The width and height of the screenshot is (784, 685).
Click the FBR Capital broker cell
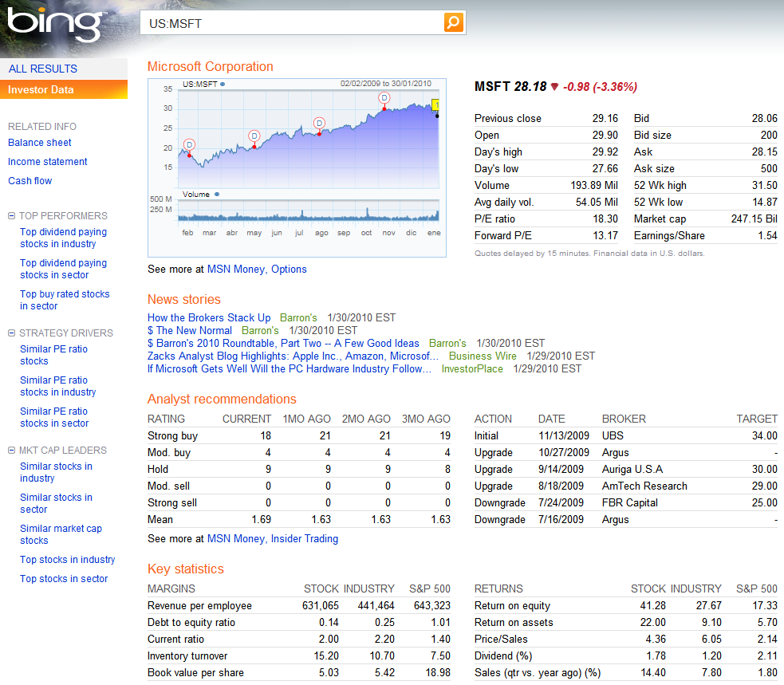[630, 502]
